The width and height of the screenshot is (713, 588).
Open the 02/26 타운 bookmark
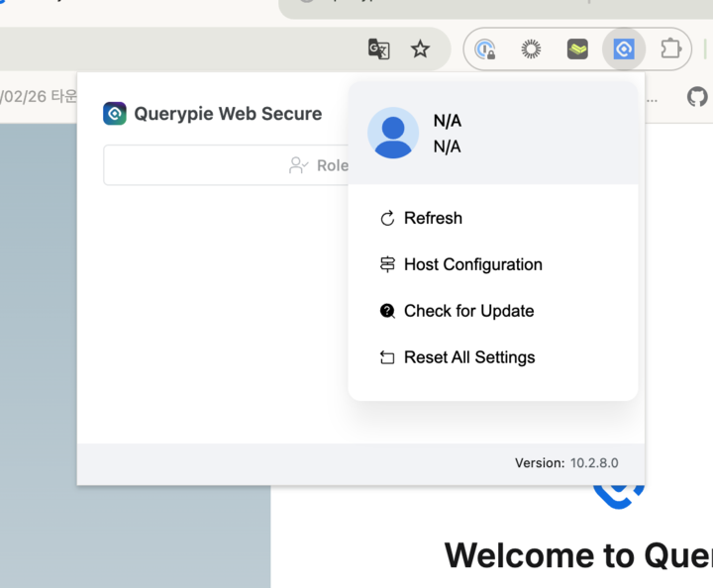point(38,97)
